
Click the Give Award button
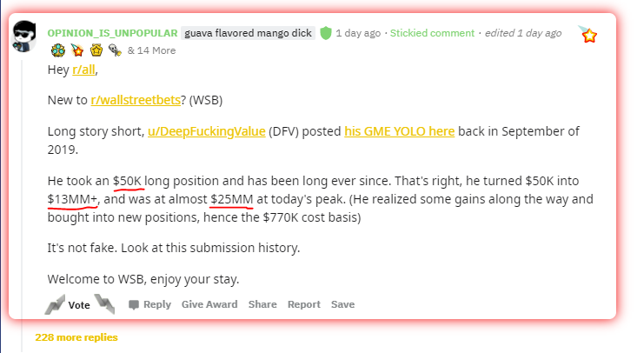[x=209, y=304]
